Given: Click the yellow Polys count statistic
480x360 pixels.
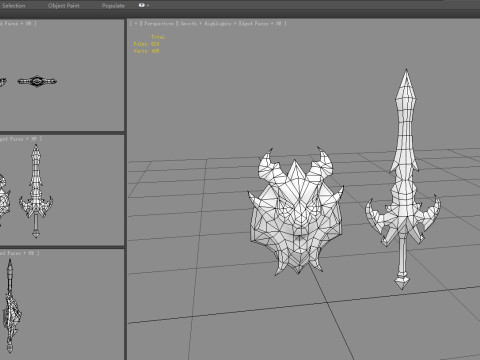Looking at the screenshot, I should pos(146,44).
